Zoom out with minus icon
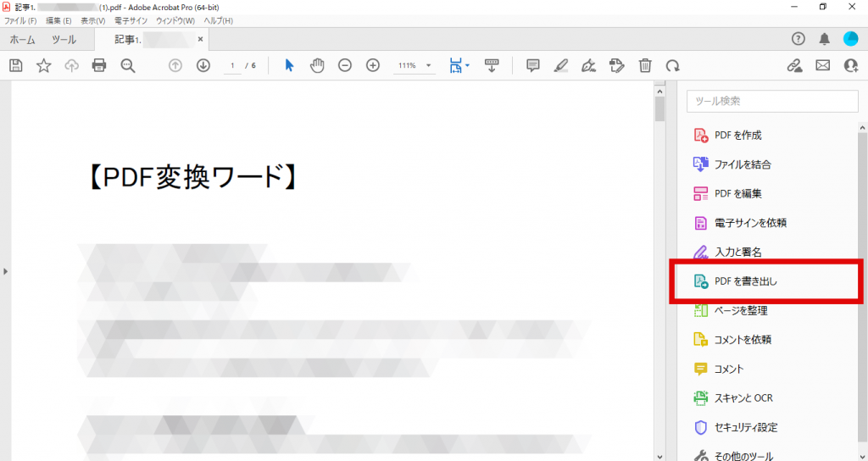Image resolution: width=868 pixels, height=461 pixels. 345,66
